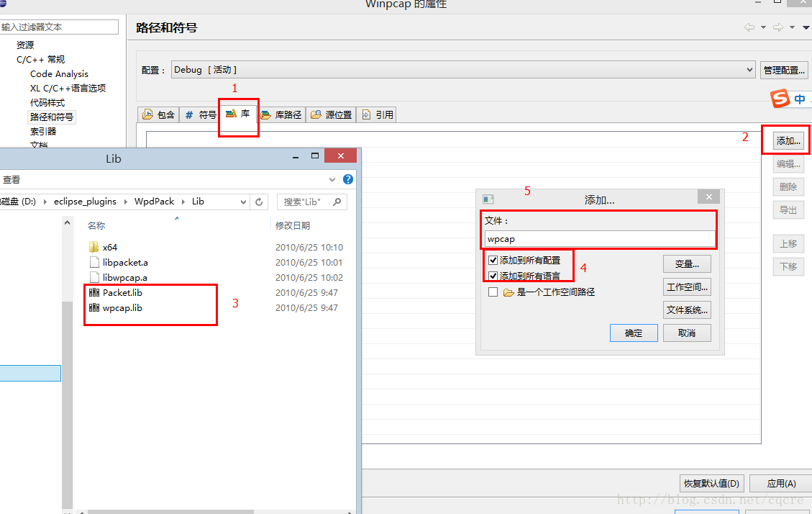Click the 变量... button

tap(687, 263)
